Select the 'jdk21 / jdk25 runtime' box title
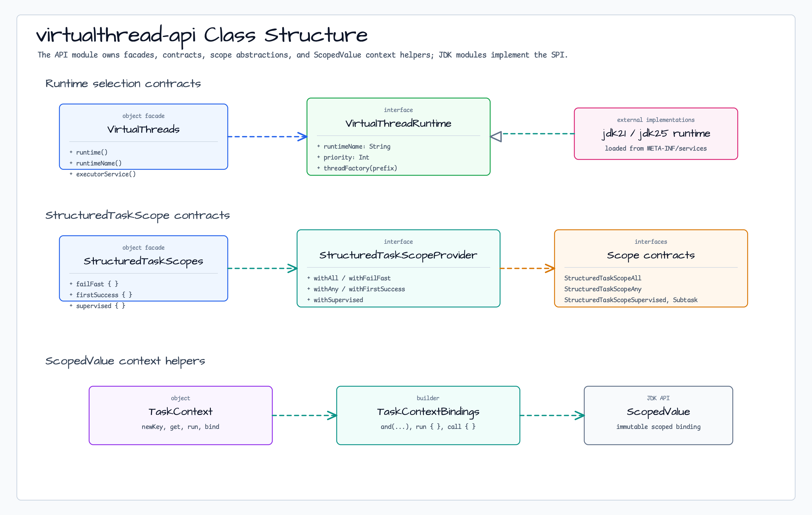Screen dimensions: 812x515 click(656, 133)
